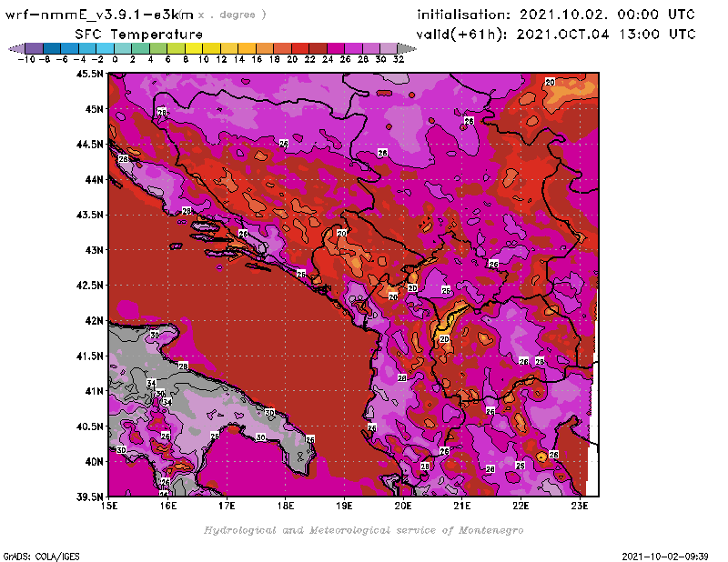Pick the purple legend swatch between -10 and -8
728x562 pixels.
(35, 48)
